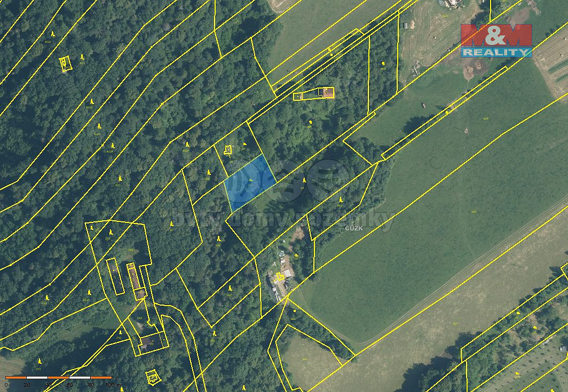Click the long brown-roofed building in the lower left
The image size is (568, 392).
pyautogui.click(x=134, y=278)
